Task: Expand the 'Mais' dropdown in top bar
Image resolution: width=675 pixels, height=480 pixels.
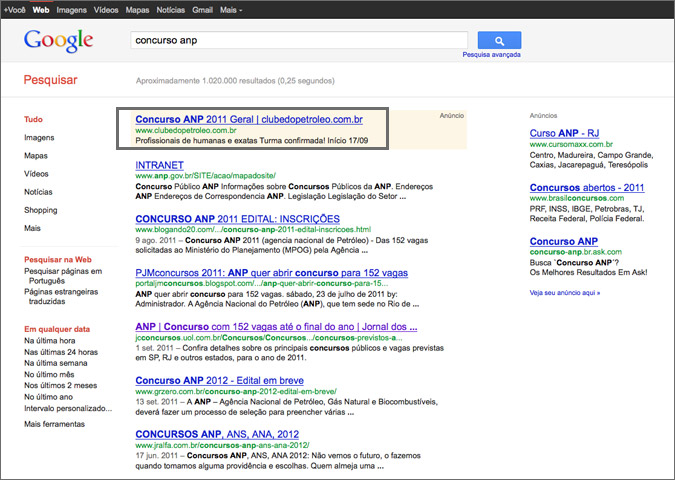Action: pos(231,9)
